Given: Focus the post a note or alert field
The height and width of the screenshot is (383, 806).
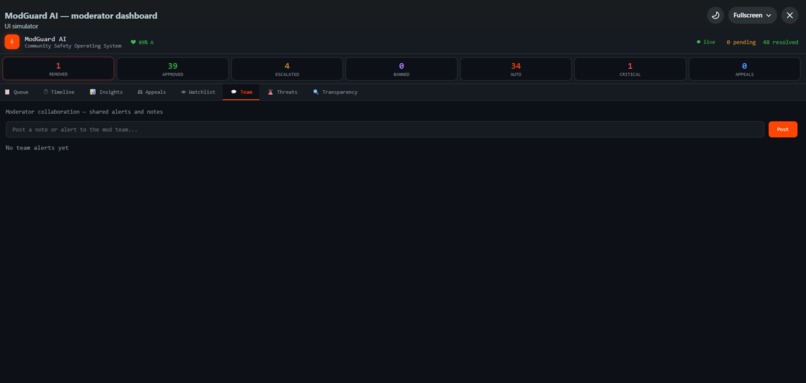Looking at the screenshot, I should pos(385,130).
